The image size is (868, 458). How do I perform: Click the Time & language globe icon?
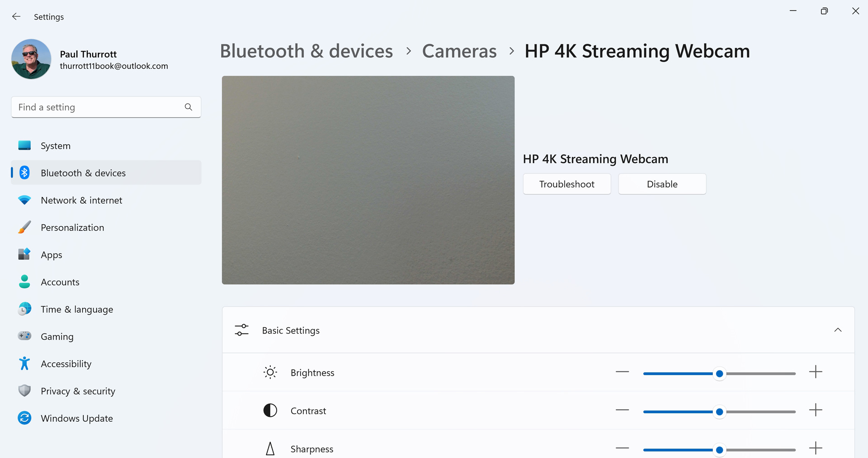pyautogui.click(x=24, y=309)
